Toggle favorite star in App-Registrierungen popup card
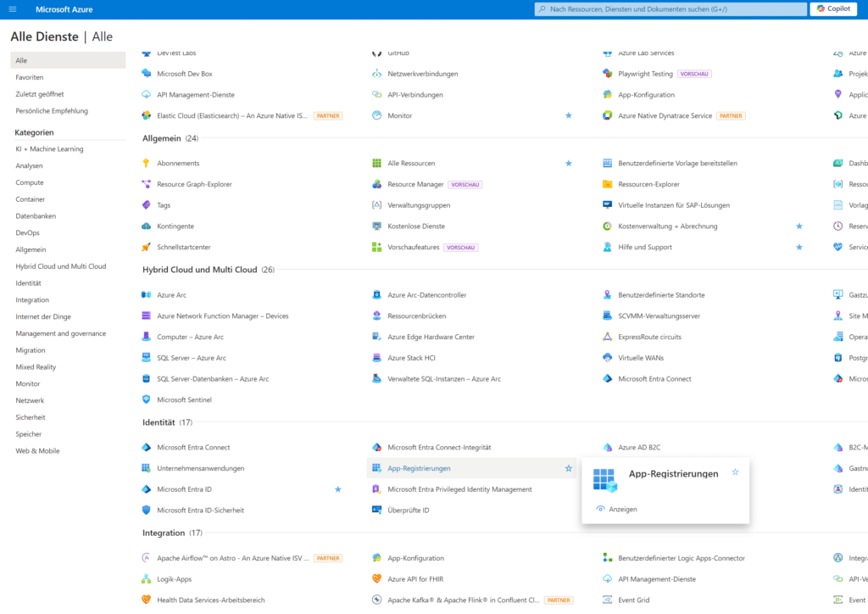The width and height of the screenshot is (868, 614). tap(735, 472)
